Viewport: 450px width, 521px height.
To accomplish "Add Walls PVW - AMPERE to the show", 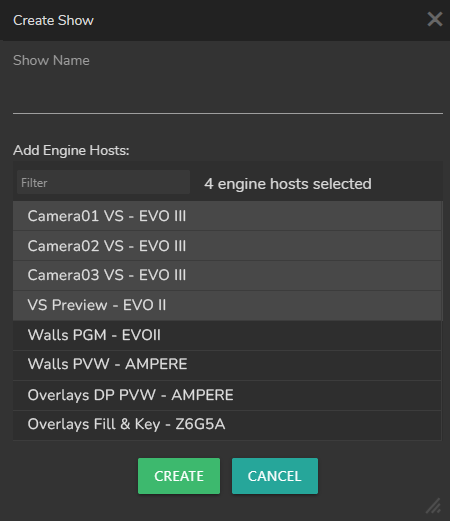I will [227, 364].
